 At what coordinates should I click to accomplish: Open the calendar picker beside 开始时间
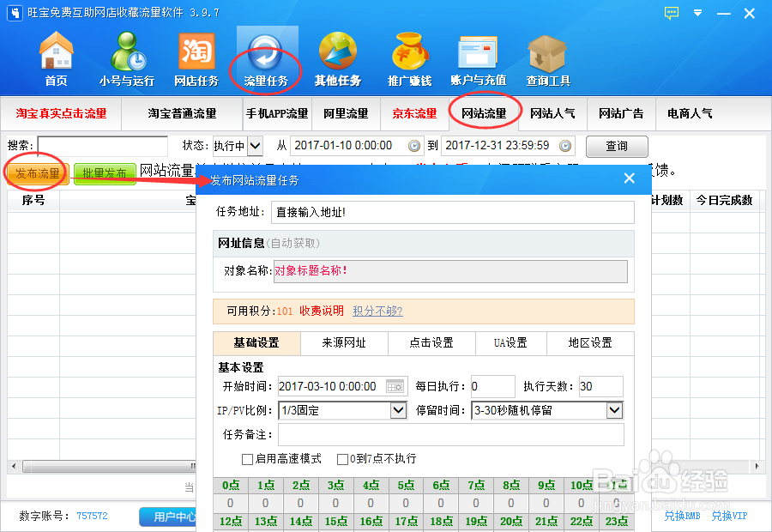395,386
